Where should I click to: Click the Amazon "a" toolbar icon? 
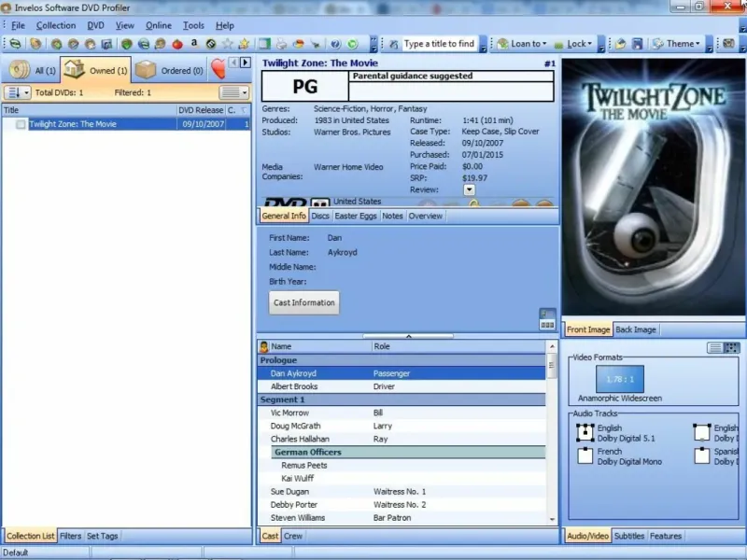[x=194, y=43]
